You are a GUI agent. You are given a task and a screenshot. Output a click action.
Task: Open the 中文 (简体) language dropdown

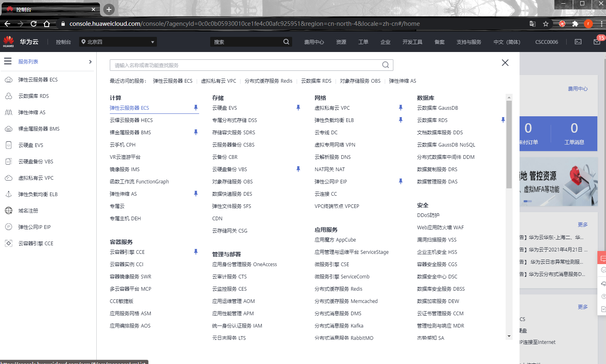pos(507,42)
